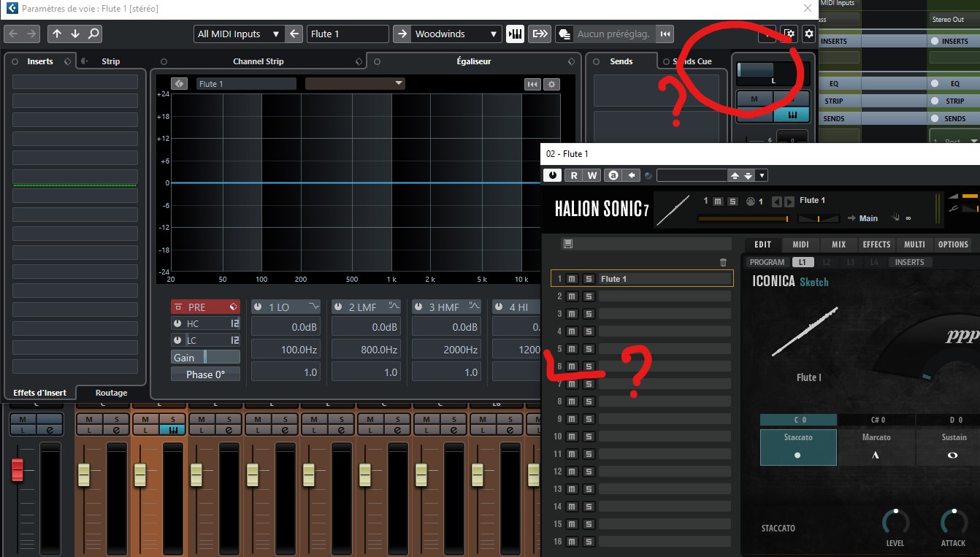
Task: Switch to HALion MIDI tab
Action: [800, 245]
